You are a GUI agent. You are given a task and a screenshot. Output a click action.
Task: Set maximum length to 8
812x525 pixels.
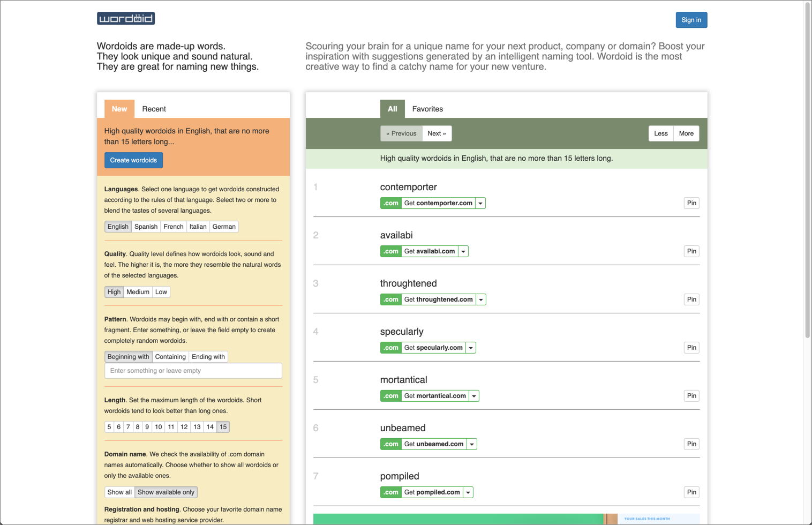pyautogui.click(x=138, y=427)
